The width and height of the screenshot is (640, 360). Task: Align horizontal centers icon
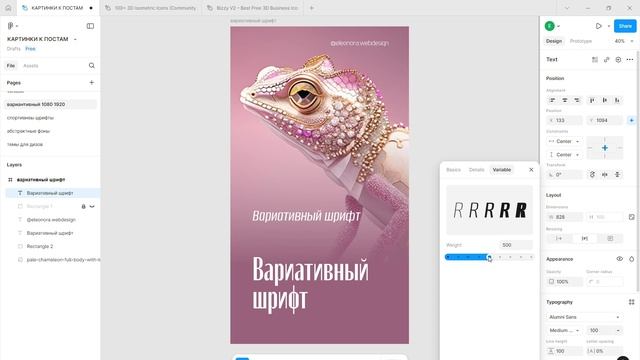tap(565, 100)
